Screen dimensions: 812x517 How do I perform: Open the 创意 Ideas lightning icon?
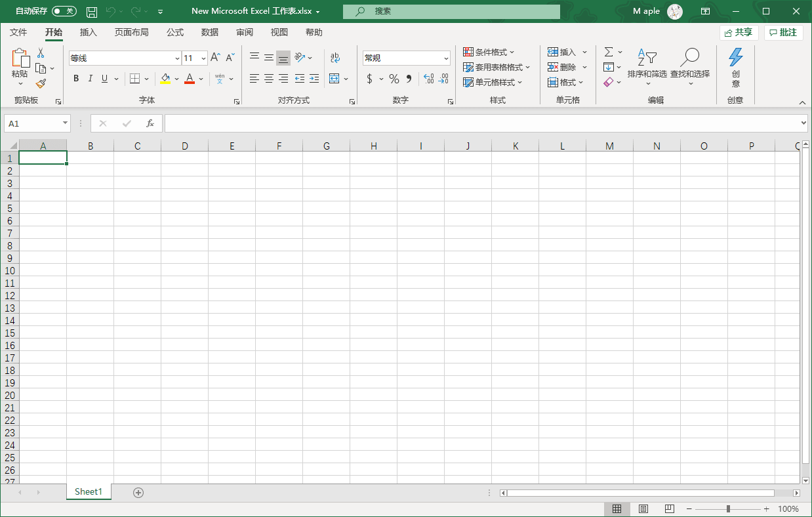736,68
